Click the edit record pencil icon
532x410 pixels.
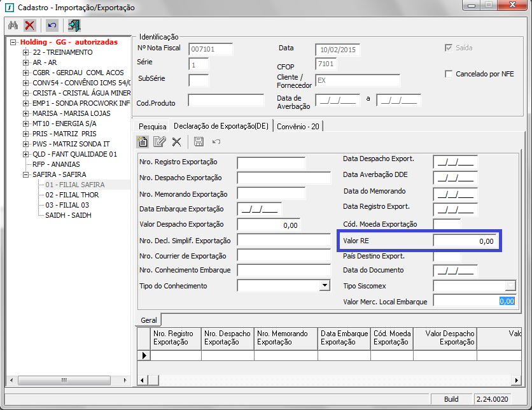click(160, 141)
